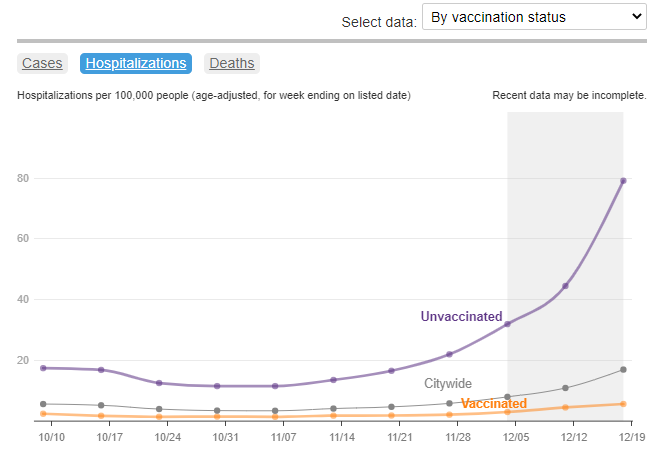
Task: Select the Hospitalizations tab
Action: click(136, 63)
